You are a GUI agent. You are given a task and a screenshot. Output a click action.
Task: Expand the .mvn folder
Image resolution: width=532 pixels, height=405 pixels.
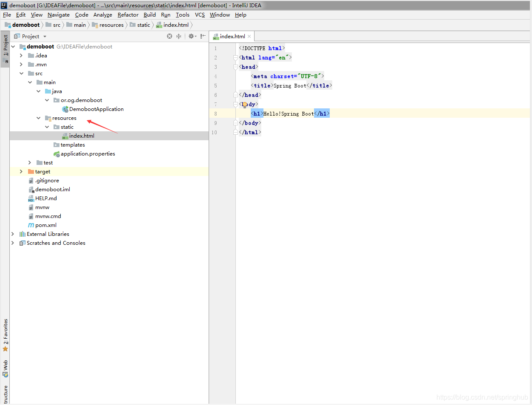tap(21, 65)
